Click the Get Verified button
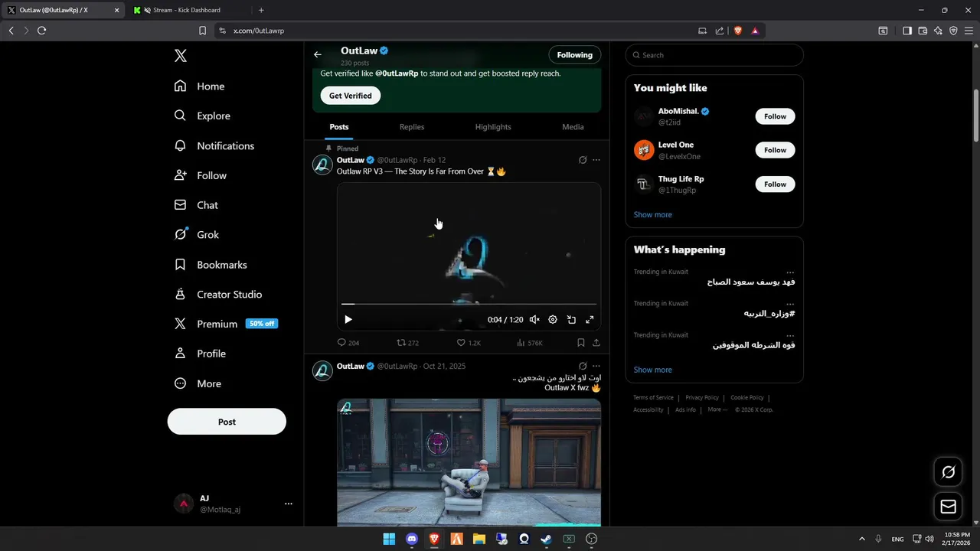980x551 pixels. pyautogui.click(x=351, y=96)
